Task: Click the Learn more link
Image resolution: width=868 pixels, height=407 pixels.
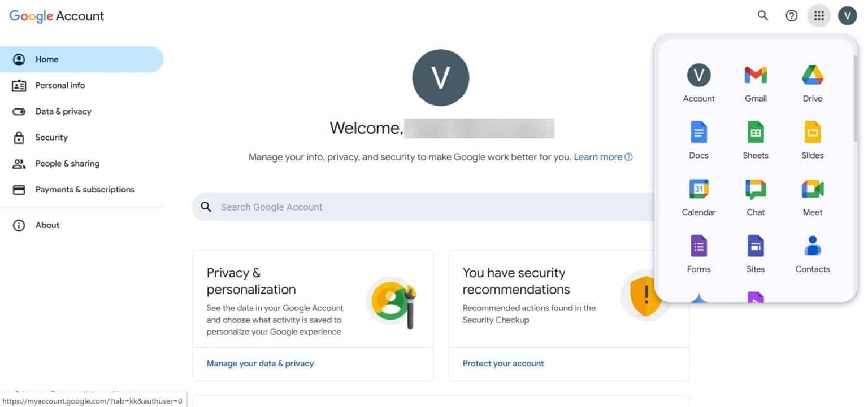Action: click(597, 157)
